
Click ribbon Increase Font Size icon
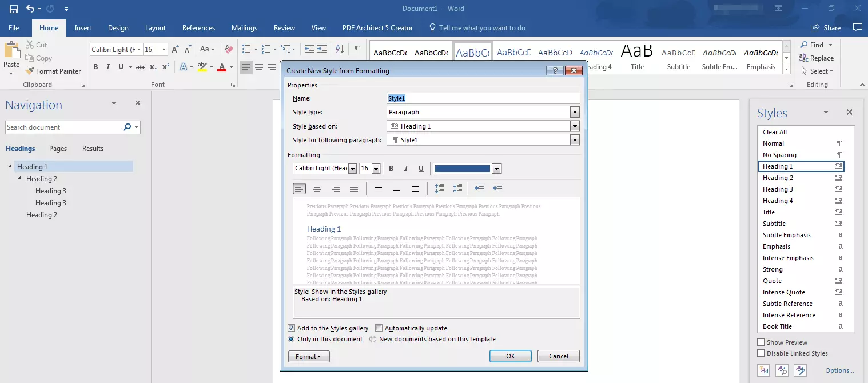click(176, 50)
